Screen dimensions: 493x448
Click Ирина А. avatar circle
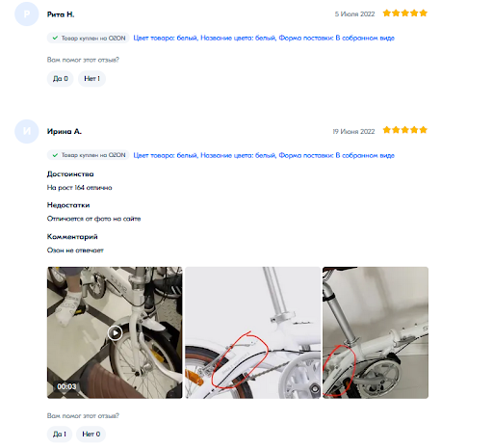27,131
